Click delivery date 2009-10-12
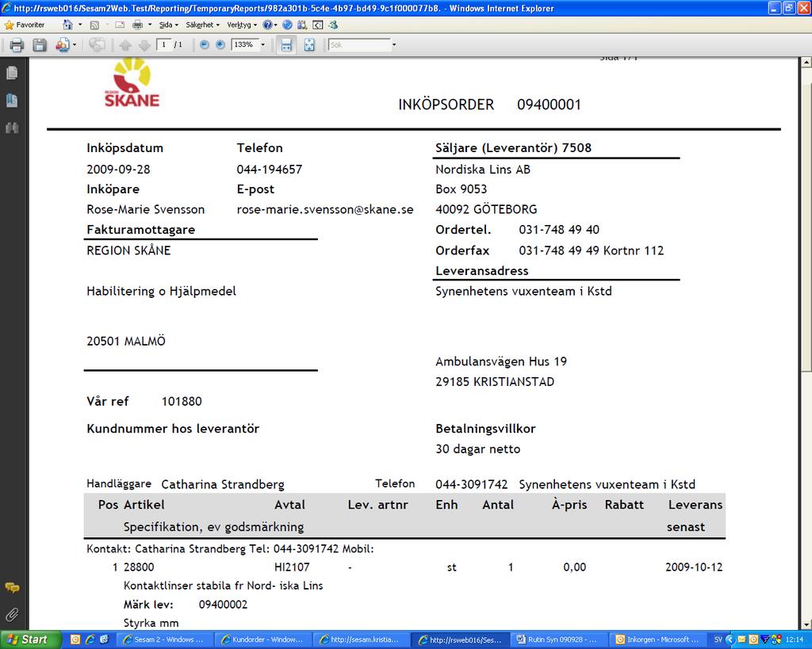 694,567
